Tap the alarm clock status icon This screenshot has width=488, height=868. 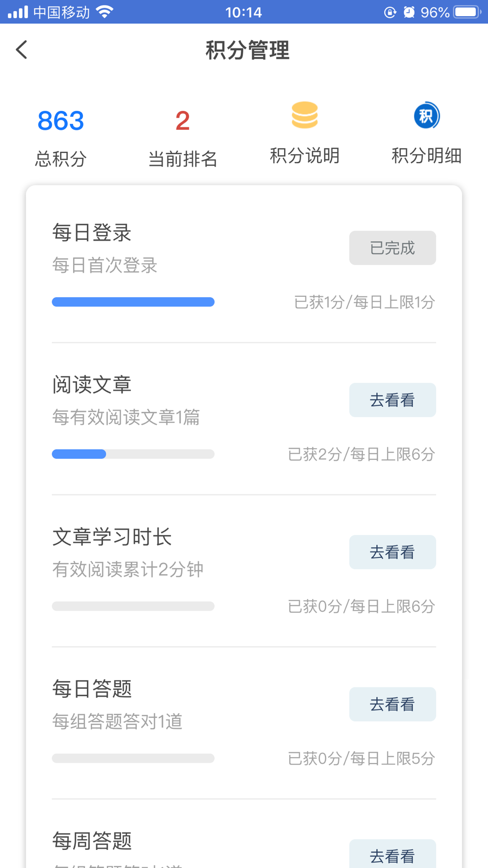point(409,12)
